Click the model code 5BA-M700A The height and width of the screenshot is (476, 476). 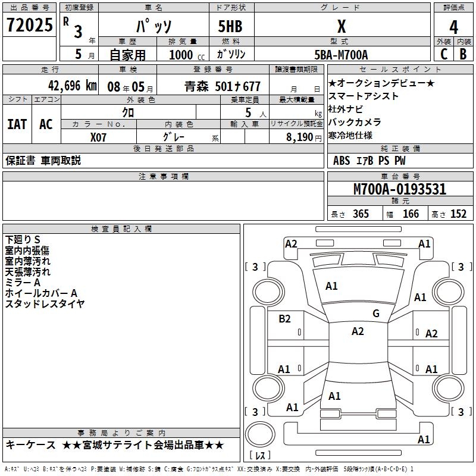pyautogui.click(x=341, y=55)
